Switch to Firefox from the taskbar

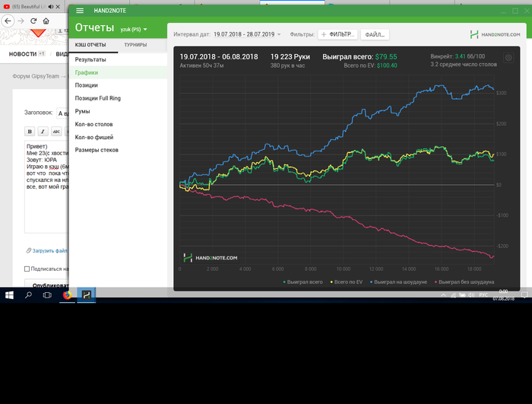coord(67,295)
